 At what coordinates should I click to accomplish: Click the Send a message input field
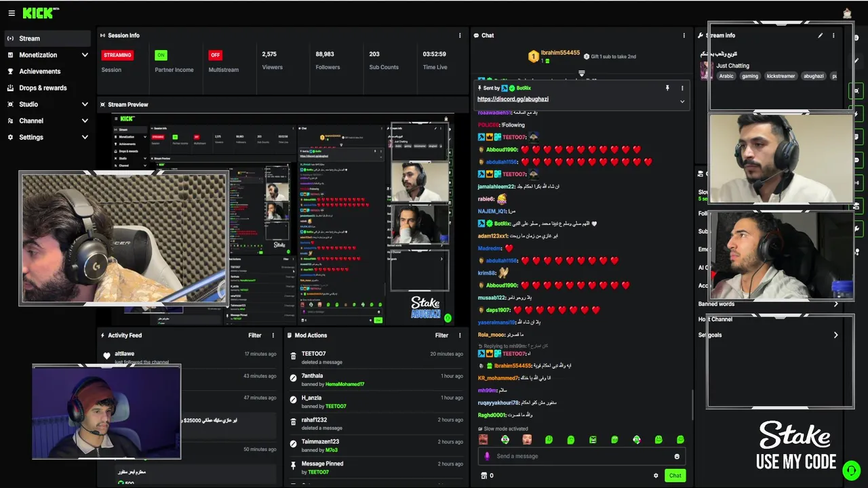click(581, 456)
